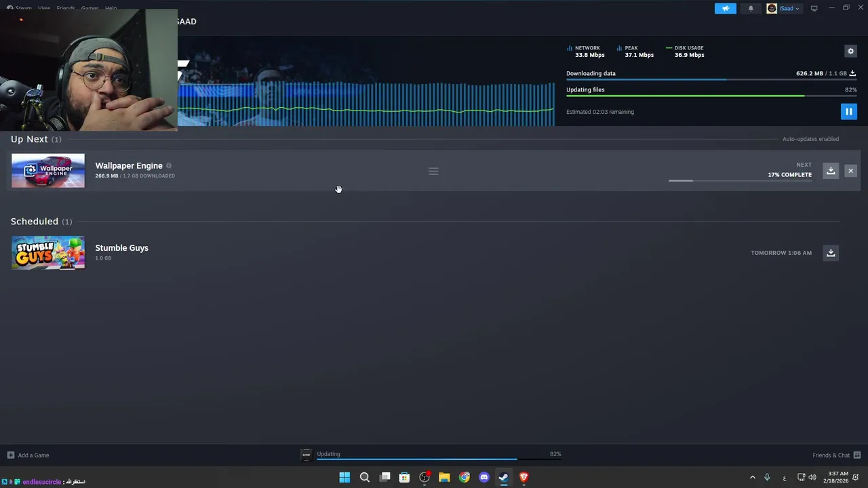Expand the iSaad account dropdown
The height and width of the screenshot is (488, 868).
coord(789,8)
